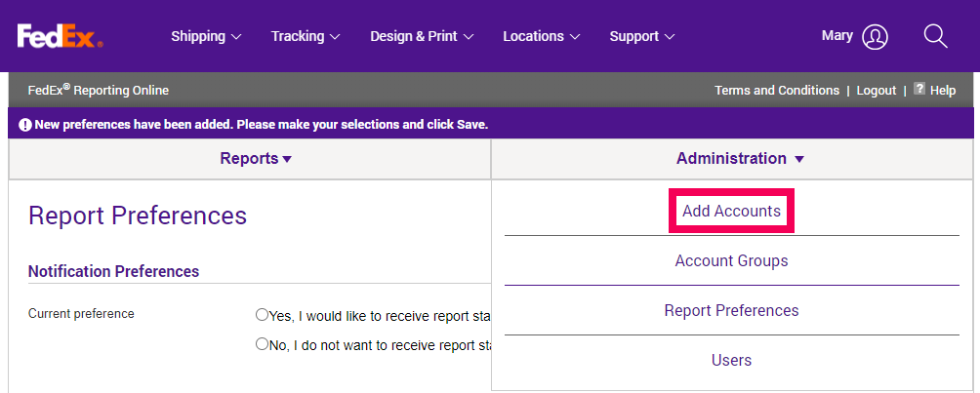Choose Add Accounts from Administration menu
Screen dimensions: 980x393
[731, 212]
